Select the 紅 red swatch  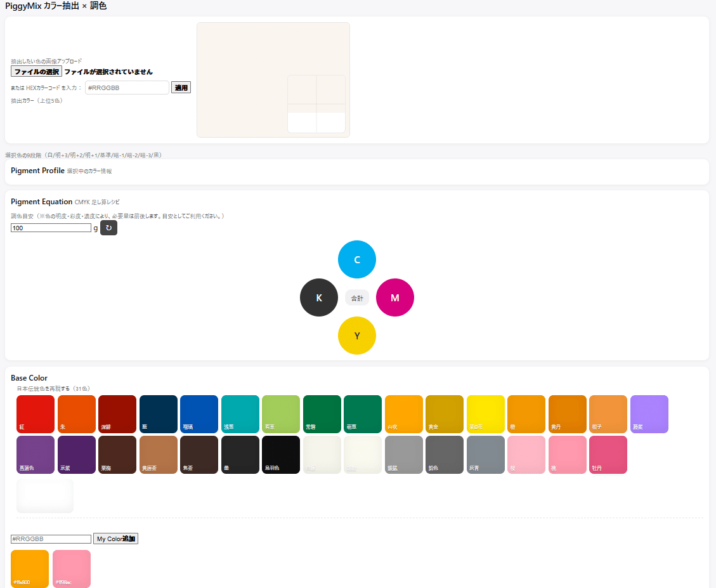[x=36, y=414]
